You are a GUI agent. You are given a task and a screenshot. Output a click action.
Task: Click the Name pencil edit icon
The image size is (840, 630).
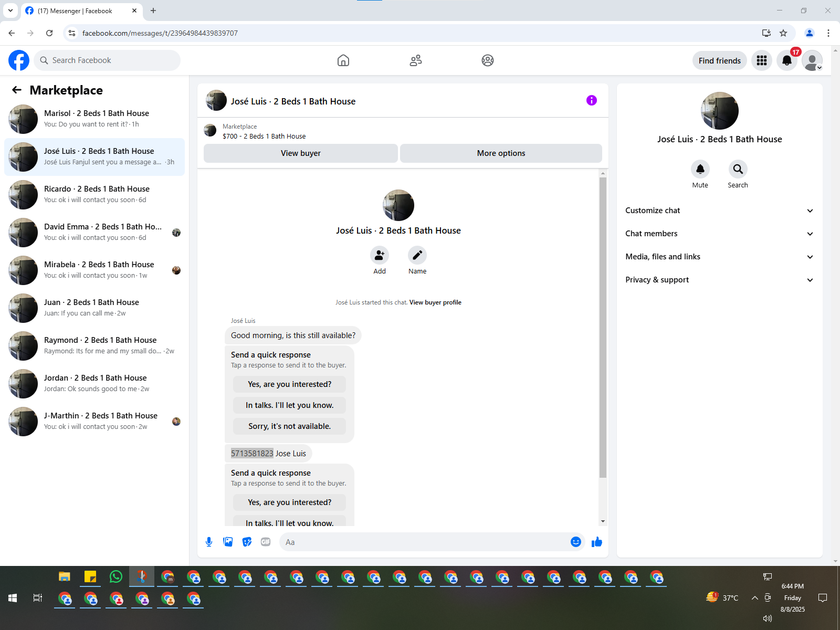coord(417,255)
